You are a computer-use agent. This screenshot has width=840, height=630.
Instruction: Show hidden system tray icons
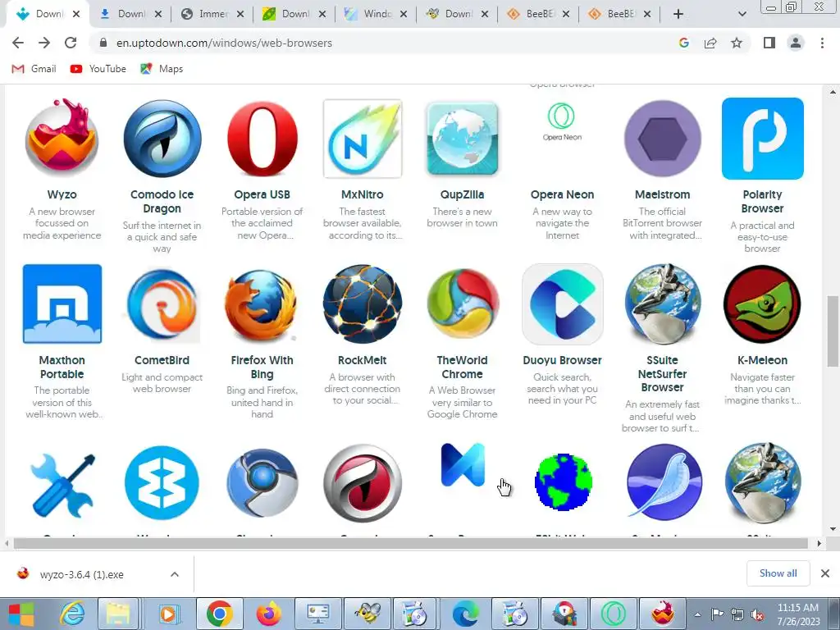pos(697,614)
